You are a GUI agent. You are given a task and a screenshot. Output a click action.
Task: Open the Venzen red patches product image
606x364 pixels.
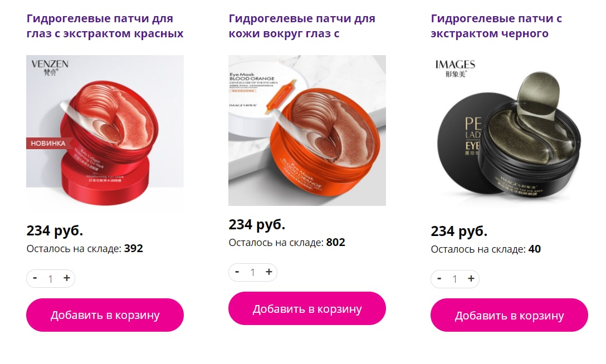click(105, 134)
